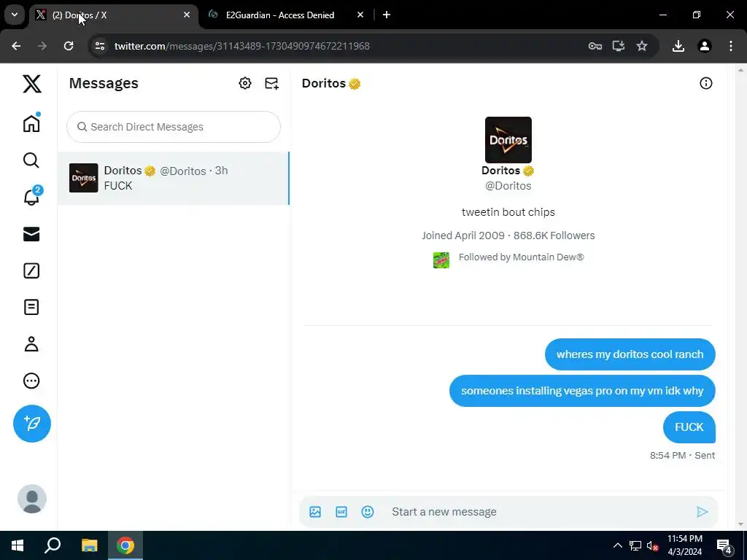The image size is (747, 560).
Task: Click the Messages heading
Action: click(104, 83)
